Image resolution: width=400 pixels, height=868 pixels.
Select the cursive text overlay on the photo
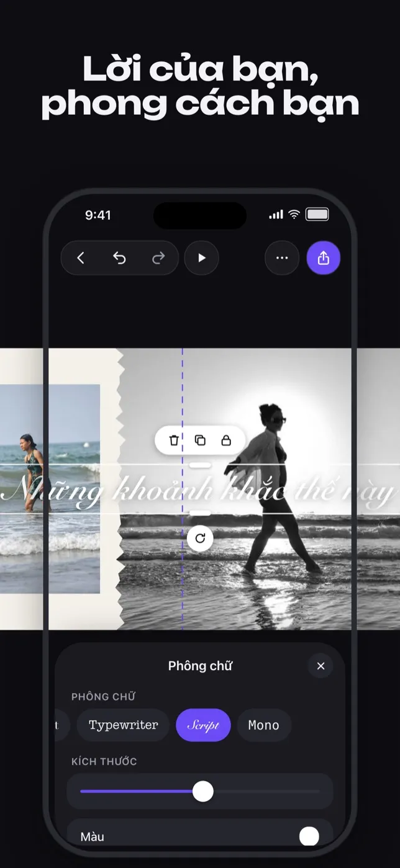point(199,490)
